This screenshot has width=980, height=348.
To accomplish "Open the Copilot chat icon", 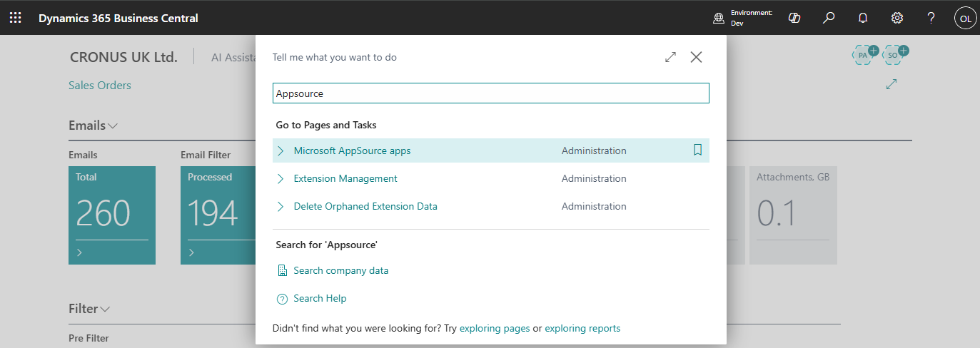I will click(794, 18).
